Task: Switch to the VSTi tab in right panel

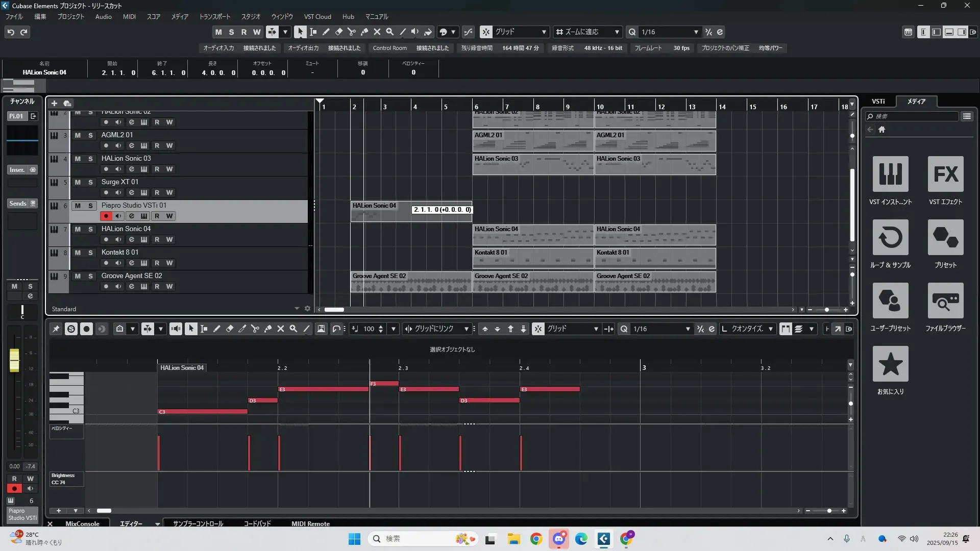Action: [878, 101]
